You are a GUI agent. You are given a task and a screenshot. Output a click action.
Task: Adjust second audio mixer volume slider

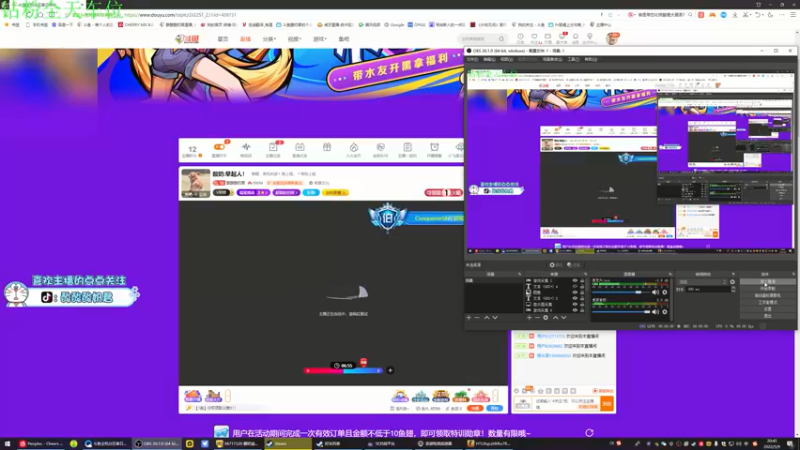620,312
